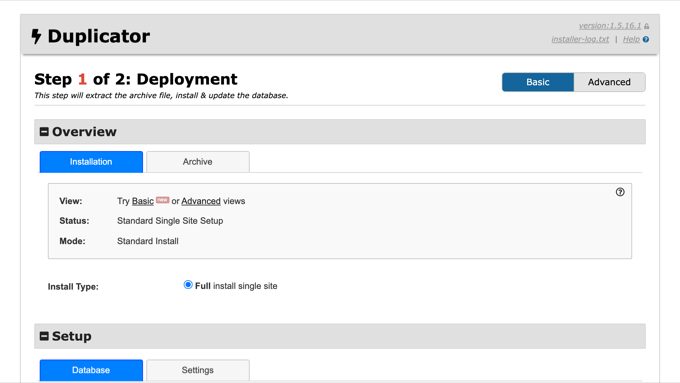Viewport: 680px width, 383px height.
Task: Click the 'Status:' label
Action: coord(74,221)
